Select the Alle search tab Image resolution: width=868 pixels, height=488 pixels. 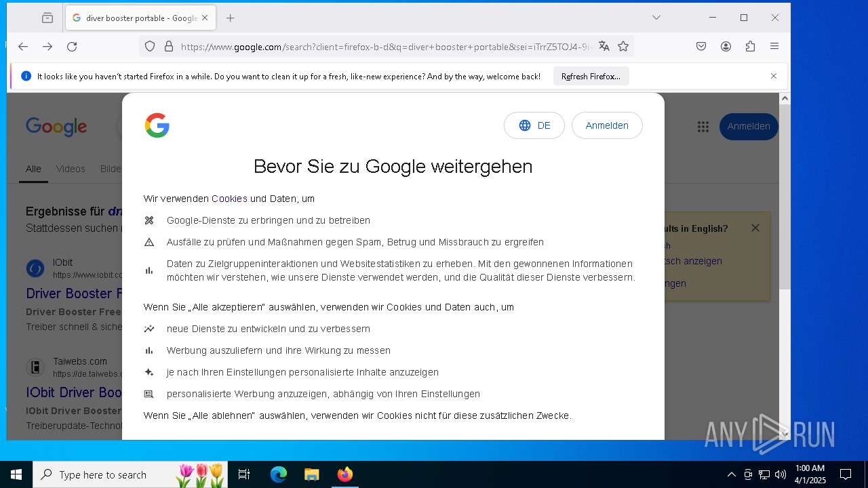[33, 169]
